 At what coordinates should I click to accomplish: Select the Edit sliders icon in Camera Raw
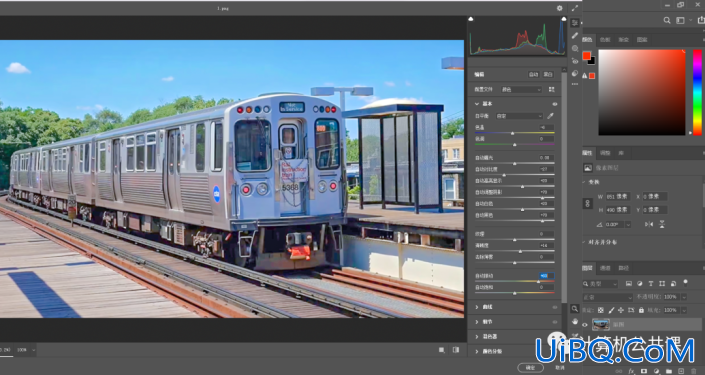pos(575,23)
